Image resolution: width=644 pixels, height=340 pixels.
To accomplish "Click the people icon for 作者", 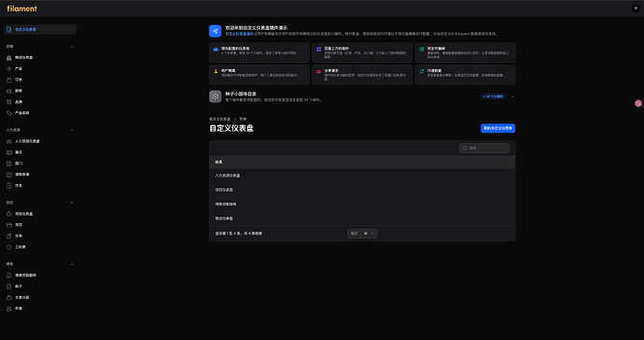I will click(x=9, y=309).
